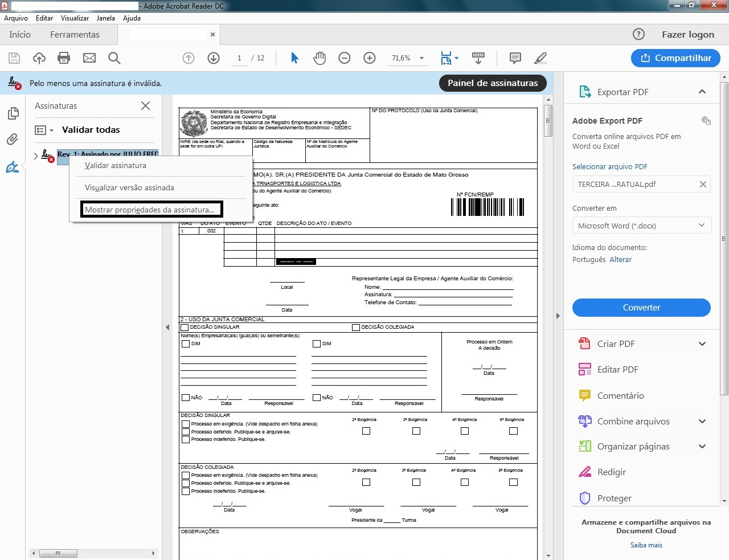The width and height of the screenshot is (729, 560).
Task: Click the page number input field
Action: click(x=239, y=58)
